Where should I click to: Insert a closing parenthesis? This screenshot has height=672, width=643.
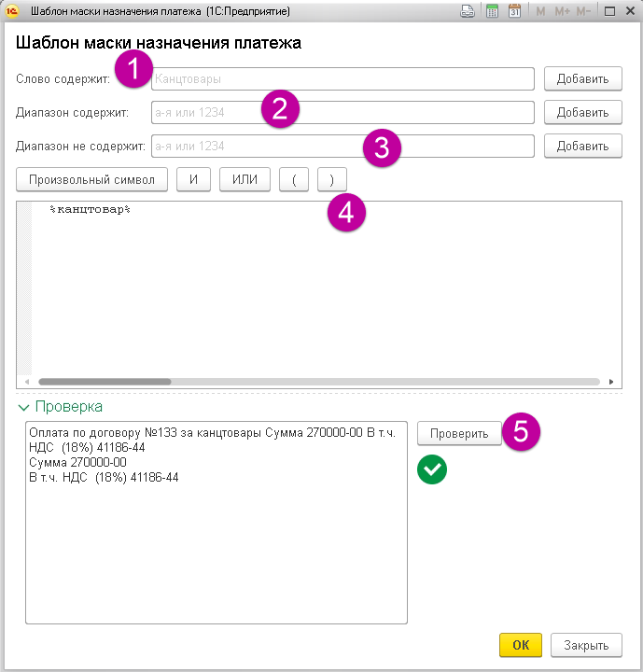click(x=331, y=179)
